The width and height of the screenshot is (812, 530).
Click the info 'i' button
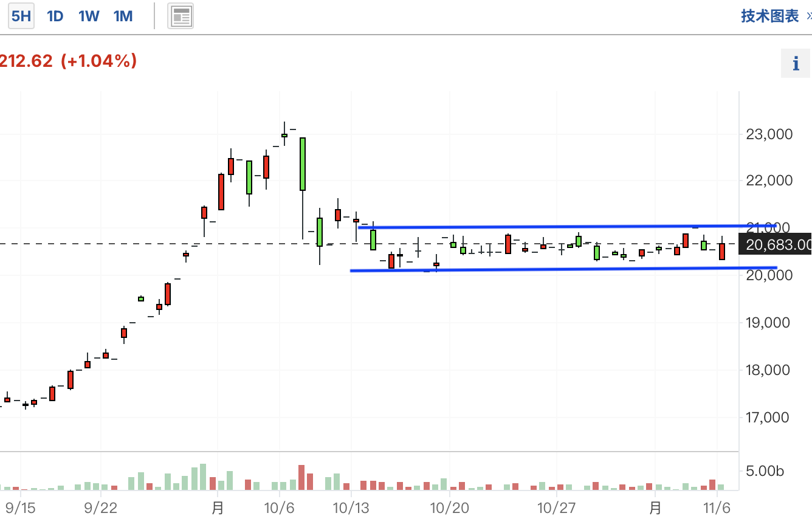pos(796,63)
